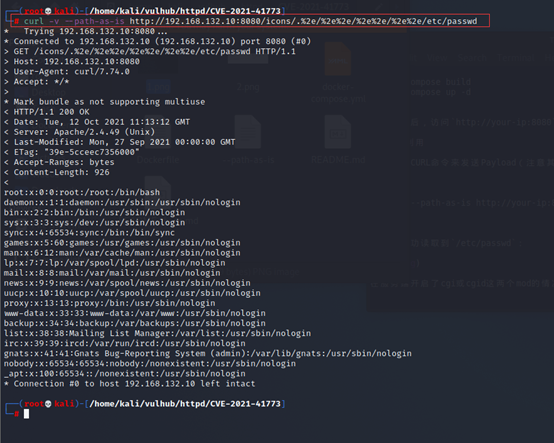Click the top prompt directory path CVE-2021-41773
Viewport: 554px width, 443px height.
tap(185, 11)
